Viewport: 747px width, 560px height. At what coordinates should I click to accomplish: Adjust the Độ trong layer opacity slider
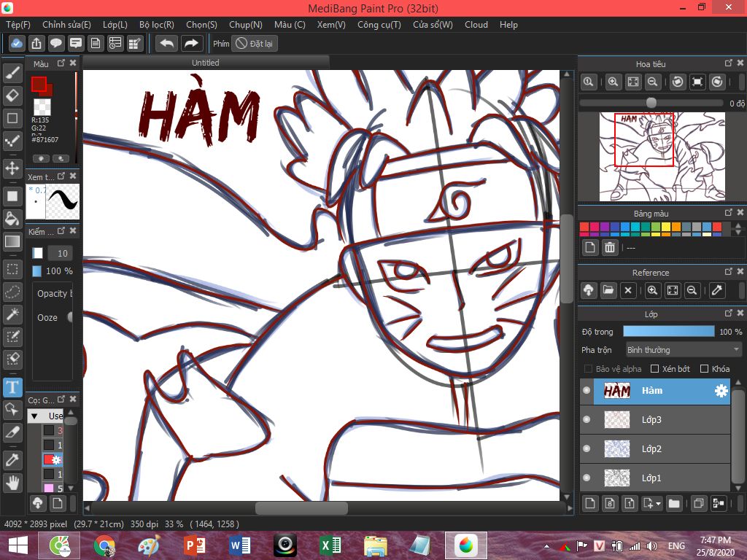point(668,332)
